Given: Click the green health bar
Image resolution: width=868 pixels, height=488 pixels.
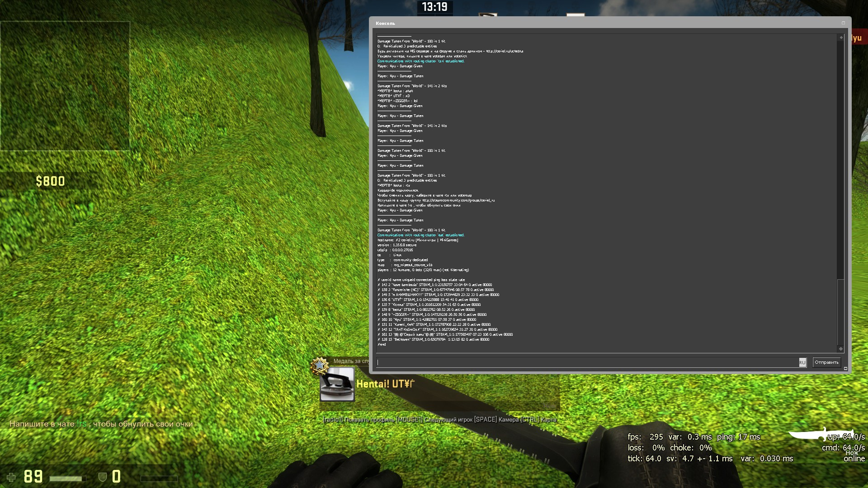Looking at the screenshot, I should point(68,479).
